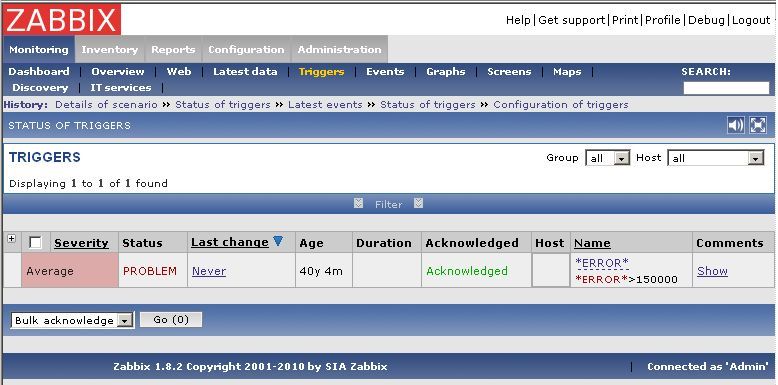Open the Screens submenu
This screenshot has width=778, height=385.
[509, 71]
